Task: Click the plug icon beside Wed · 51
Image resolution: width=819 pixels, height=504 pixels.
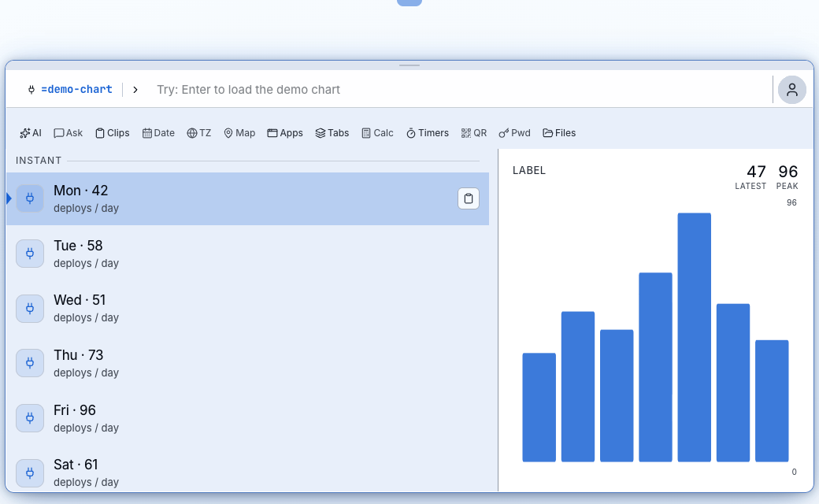Action: pyautogui.click(x=30, y=309)
